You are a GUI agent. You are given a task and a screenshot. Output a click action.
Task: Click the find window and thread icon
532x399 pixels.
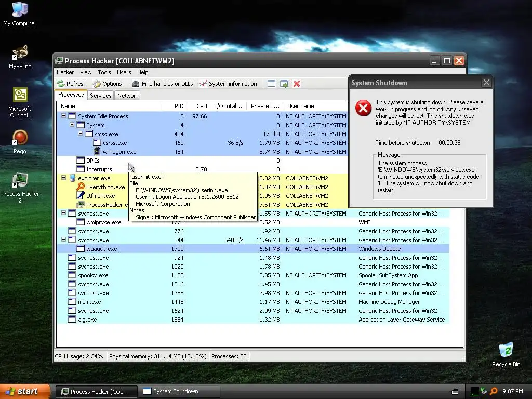284,84
